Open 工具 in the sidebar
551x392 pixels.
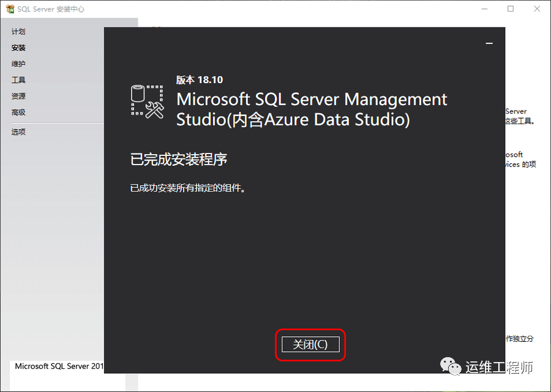[18, 80]
